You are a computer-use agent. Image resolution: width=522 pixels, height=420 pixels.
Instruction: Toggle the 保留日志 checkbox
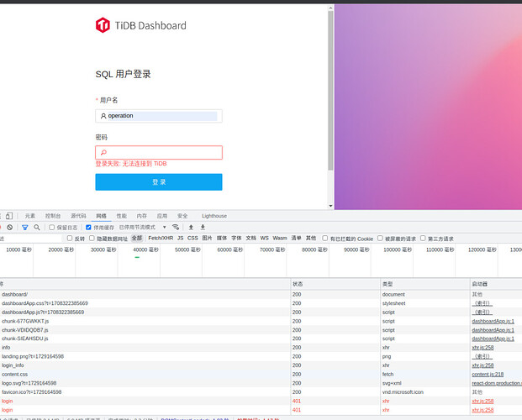point(51,228)
